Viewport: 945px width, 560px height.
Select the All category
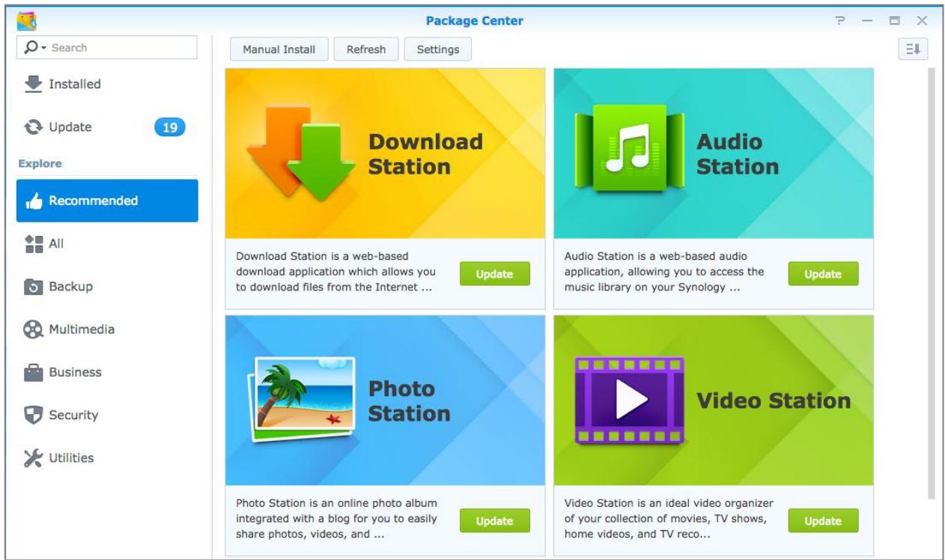pos(107,243)
